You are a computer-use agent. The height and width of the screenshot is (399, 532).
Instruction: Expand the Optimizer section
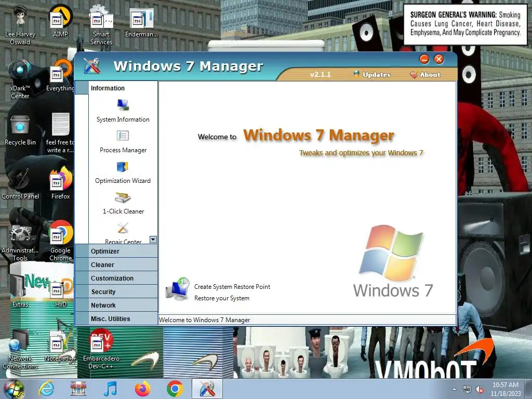pyautogui.click(x=116, y=251)
